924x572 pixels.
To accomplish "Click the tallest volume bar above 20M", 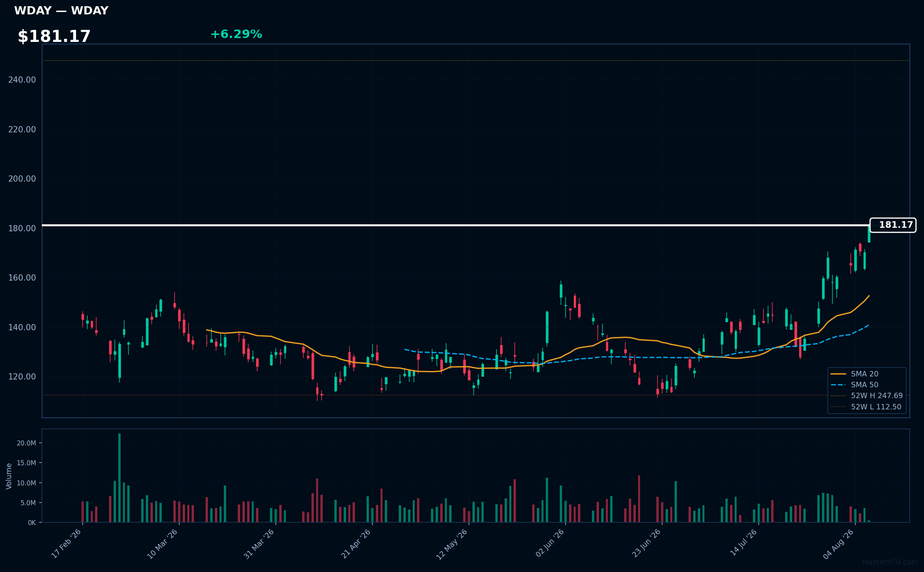I will pos(119,478).
